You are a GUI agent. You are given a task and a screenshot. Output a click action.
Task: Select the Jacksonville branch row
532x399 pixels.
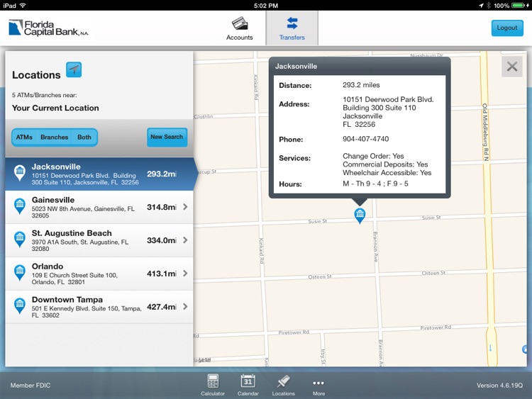(x=99, y=174)
